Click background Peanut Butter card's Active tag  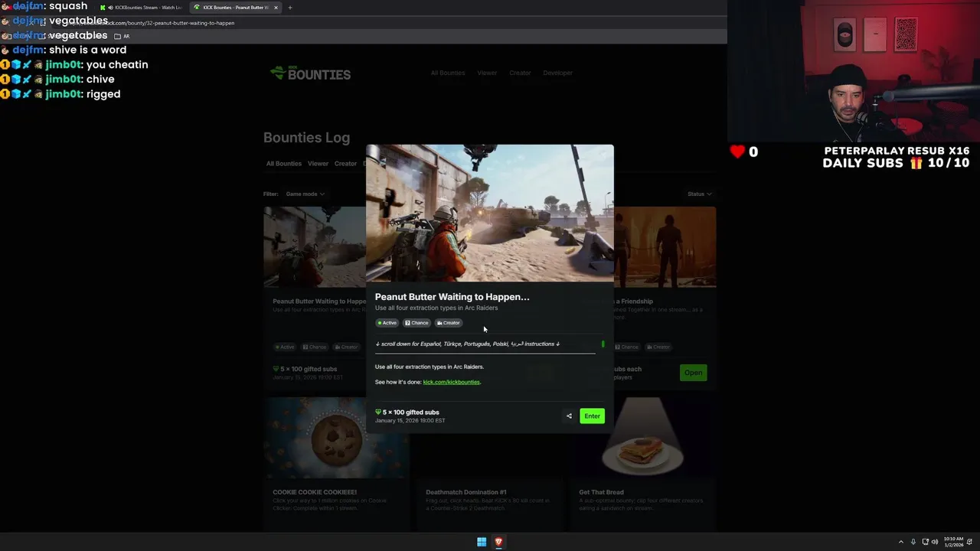click(283, 347)
